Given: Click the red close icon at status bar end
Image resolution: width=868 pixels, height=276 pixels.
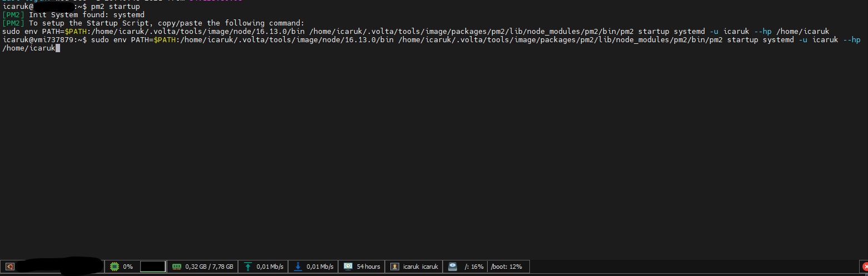Looking at the screenshot, I should [x=865, y=267].
